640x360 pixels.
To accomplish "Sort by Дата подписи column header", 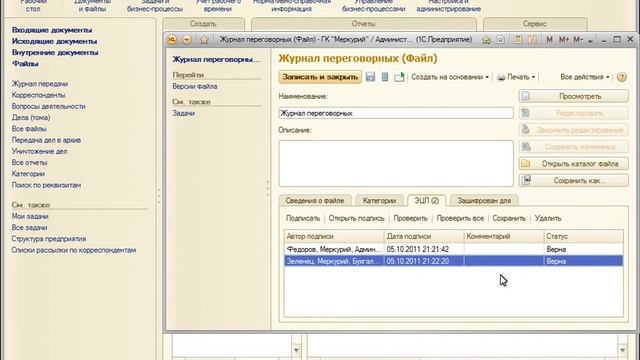I will tap(424, 236).
